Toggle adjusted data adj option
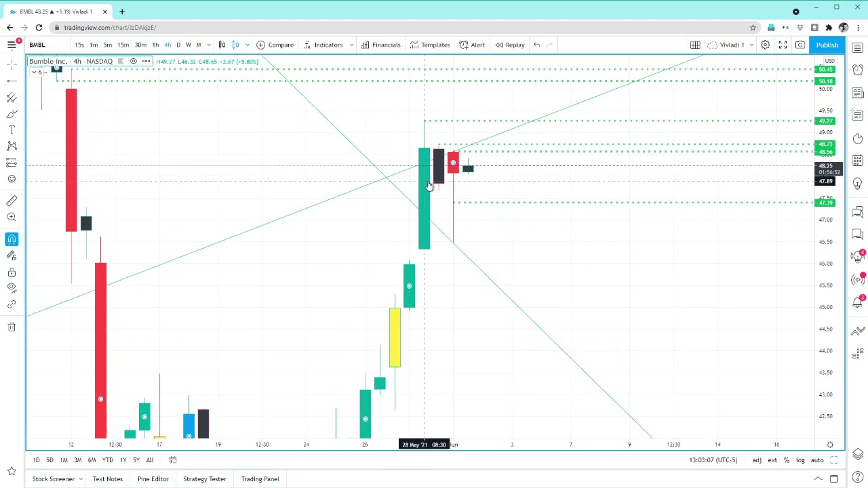The width and height of the screenshot is (868, 488). [756, 460]
